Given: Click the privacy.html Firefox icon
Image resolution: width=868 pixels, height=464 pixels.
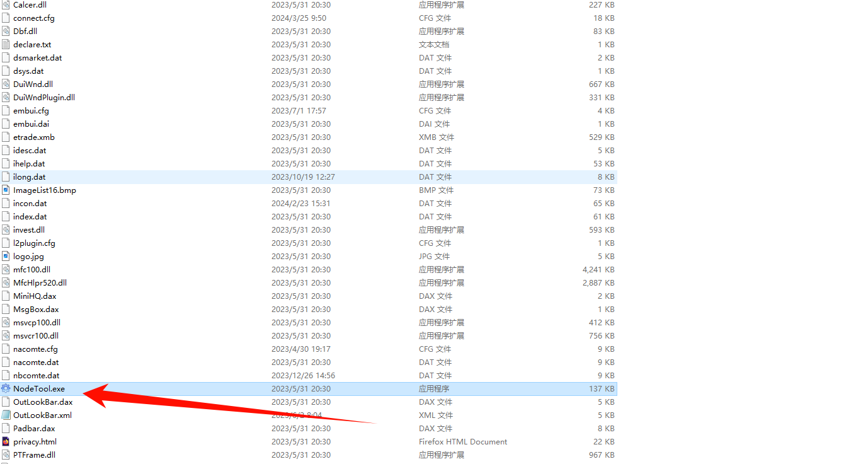Looking at the screenshot, I should pos(6,442).
